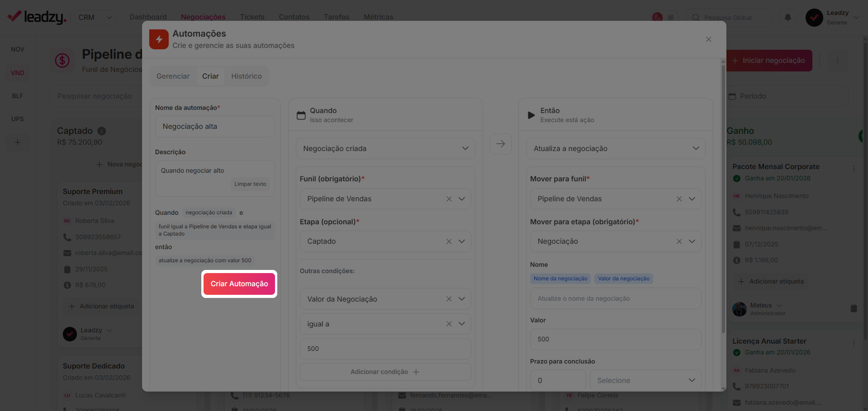Viewport: 868px width, 411px height.
Task: Click the condition value 500 field
Action: tap(385, 349)
